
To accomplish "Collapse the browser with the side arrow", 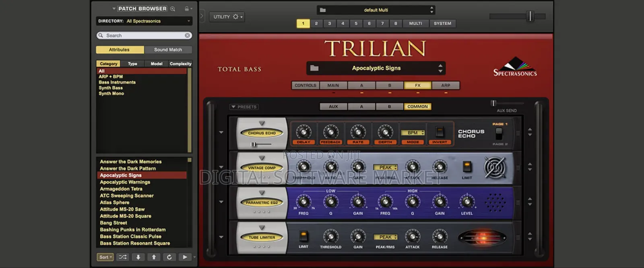I will point(202,16).
